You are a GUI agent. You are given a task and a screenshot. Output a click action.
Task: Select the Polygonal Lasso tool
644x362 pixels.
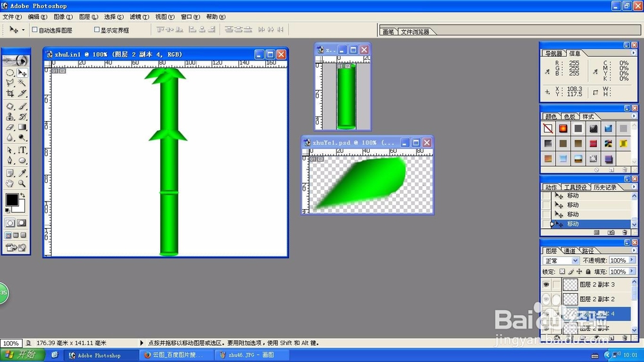coord(10,83)
